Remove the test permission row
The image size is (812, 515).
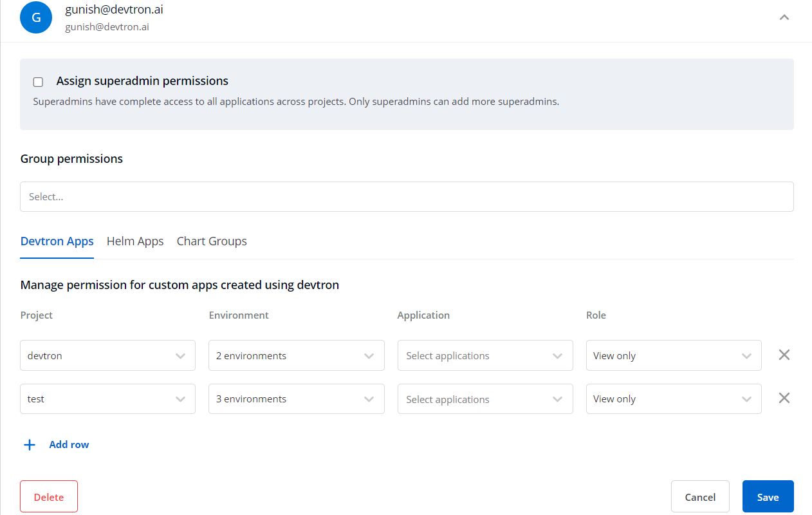tap(784, 398)
